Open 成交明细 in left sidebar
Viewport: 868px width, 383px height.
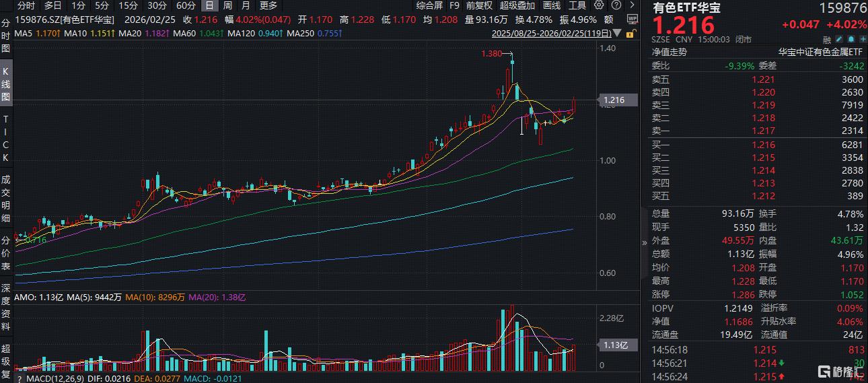pos(6,199)
